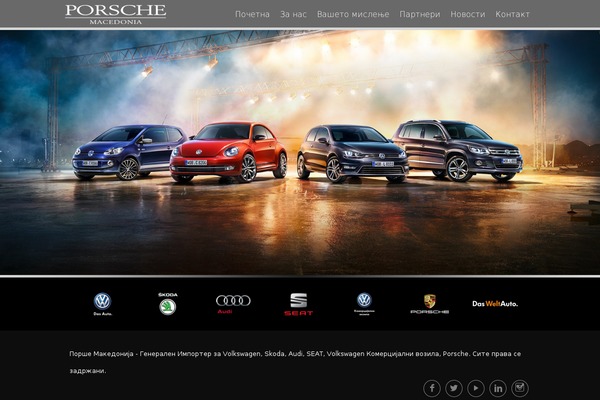
Task: Open the Porsche crest logo
Action: click(x=429, y=304)
